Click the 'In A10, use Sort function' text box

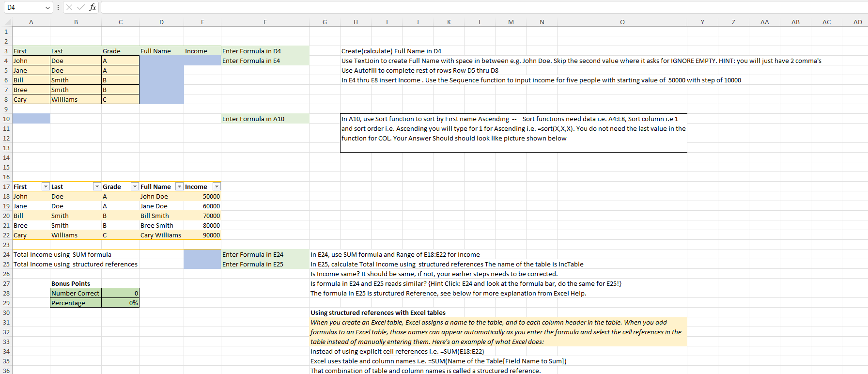click(513, 133)
